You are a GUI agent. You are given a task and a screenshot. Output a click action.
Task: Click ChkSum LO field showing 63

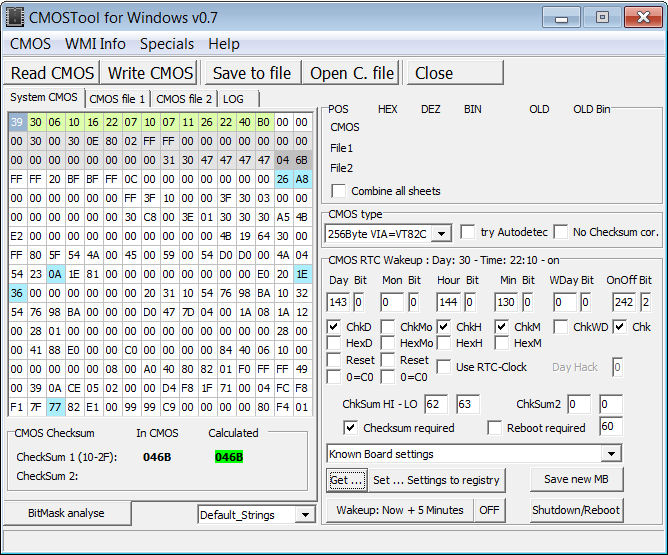468,404
